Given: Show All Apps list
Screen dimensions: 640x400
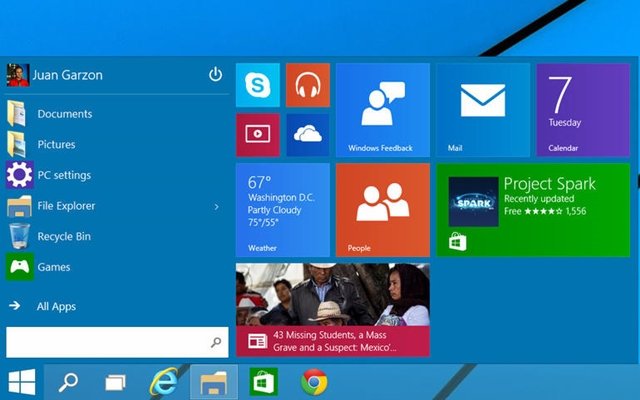Looking at the screenshot, I should pos(56,307).
